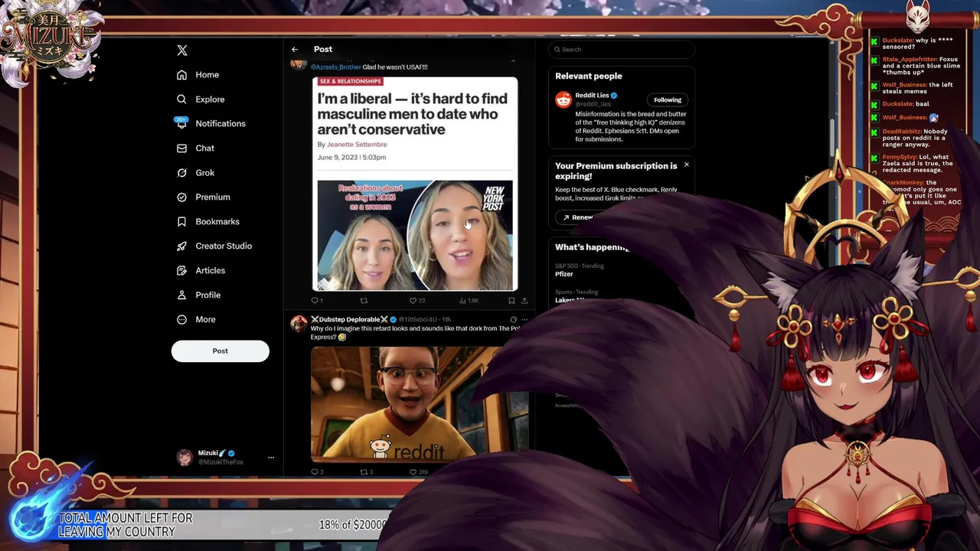Viewport: 980px width, 551px height.
Task: Click the Grok icon on Dubstep Deplorable's post
Action: pos(513,319)
